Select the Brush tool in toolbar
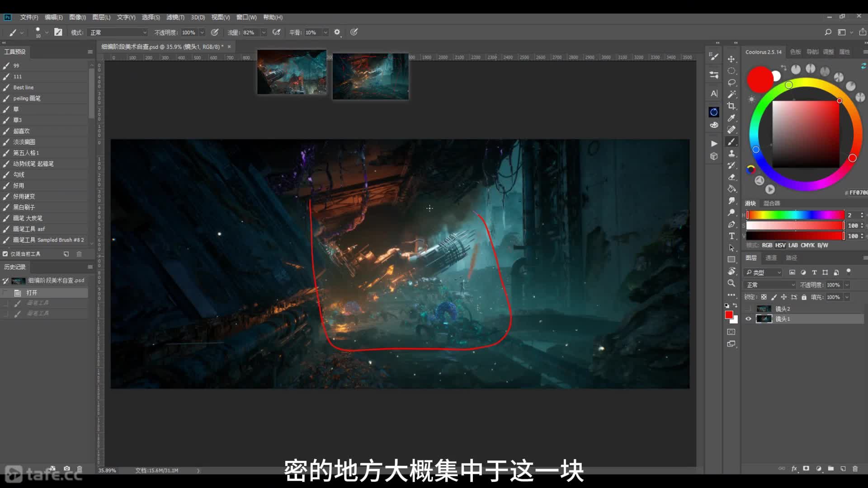868x488 pixels. [731, 142]
